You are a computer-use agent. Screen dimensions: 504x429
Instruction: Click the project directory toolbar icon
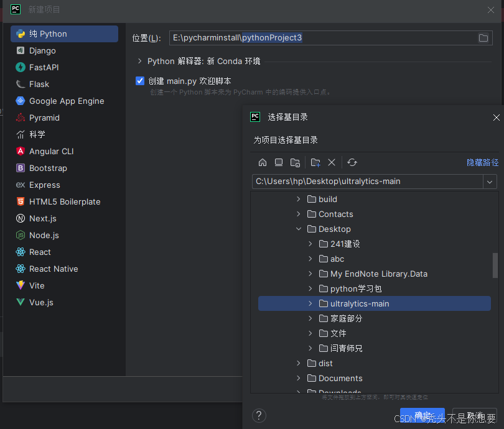[295, 162]
